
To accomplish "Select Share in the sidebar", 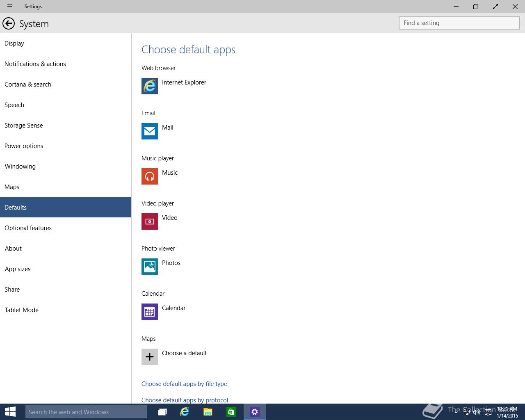I will click(66, 289).
